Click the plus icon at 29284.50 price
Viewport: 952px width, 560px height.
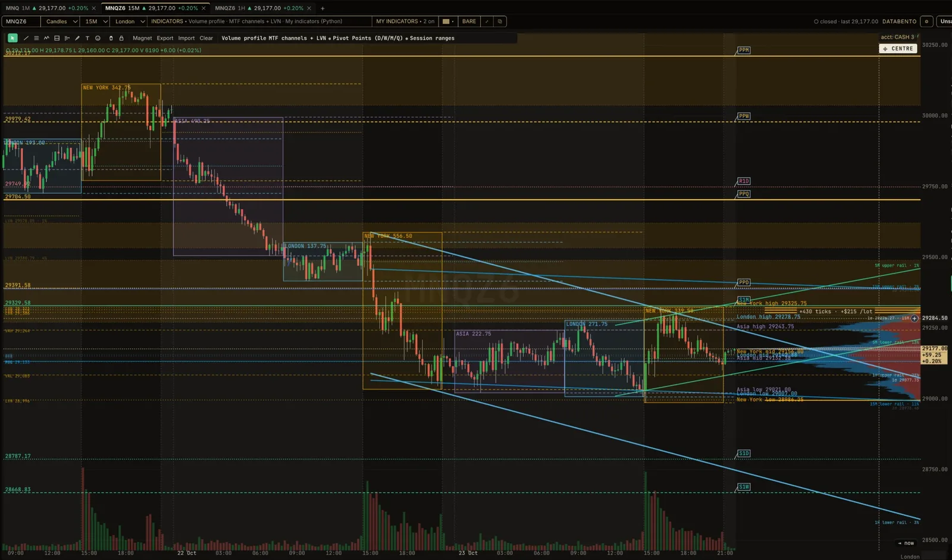pos(915,318)
